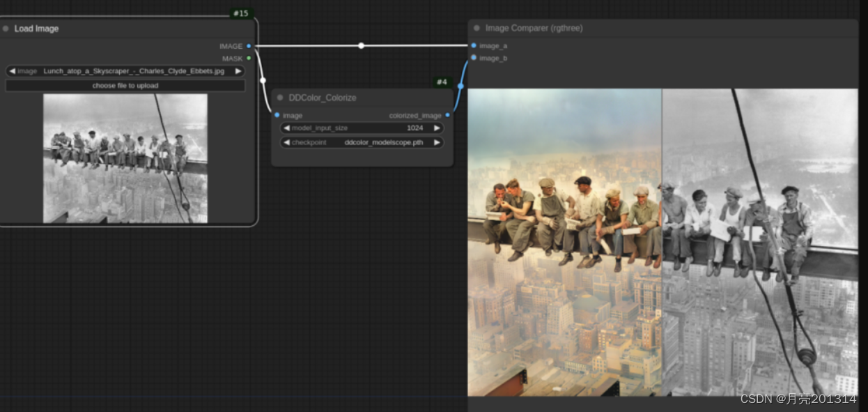
Task: Select previous checkpoint with left arrow
Action: tap(286, 142)
